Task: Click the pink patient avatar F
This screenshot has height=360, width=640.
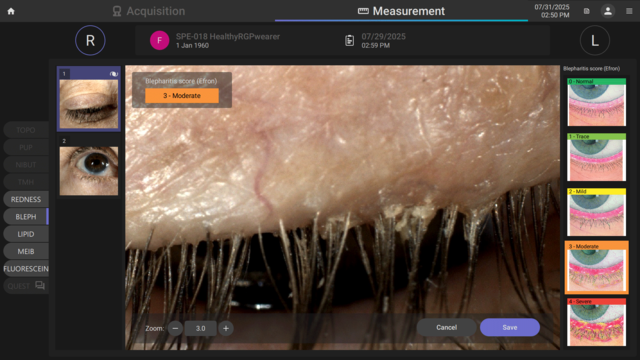Action: [x=159, y=40]
